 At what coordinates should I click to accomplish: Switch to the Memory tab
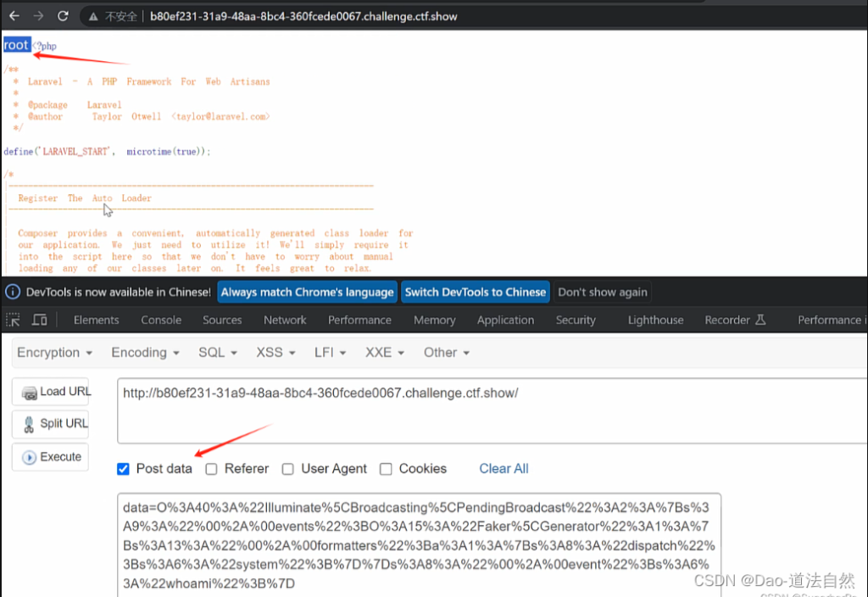click(x=435, y=320)
